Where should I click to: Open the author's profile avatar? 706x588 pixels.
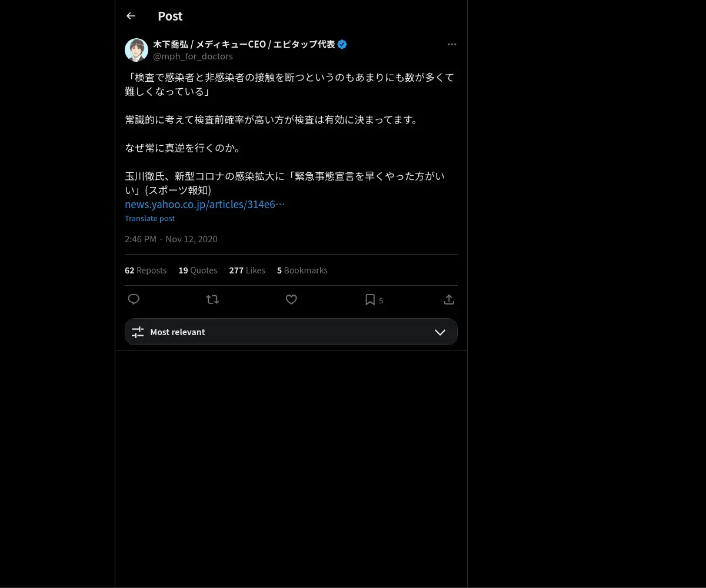[136, 50]
